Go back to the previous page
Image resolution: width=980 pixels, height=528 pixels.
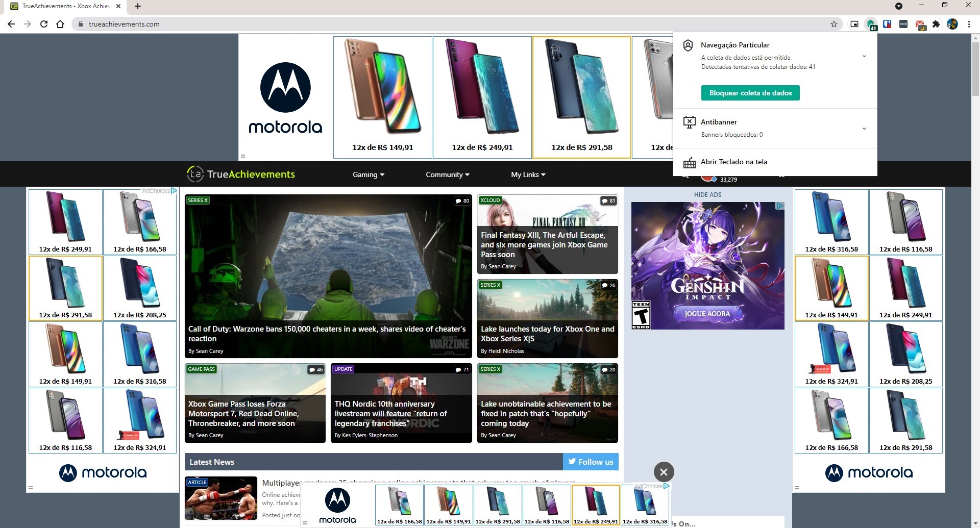[x=11, y=24]
